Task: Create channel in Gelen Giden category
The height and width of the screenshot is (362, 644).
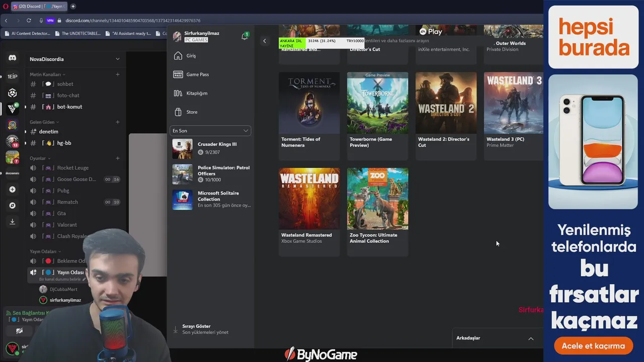Action: [118, 122]
